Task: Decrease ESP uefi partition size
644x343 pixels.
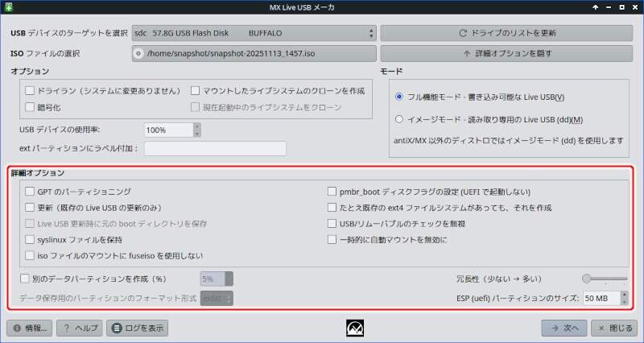Action: [x=625, y=302]
